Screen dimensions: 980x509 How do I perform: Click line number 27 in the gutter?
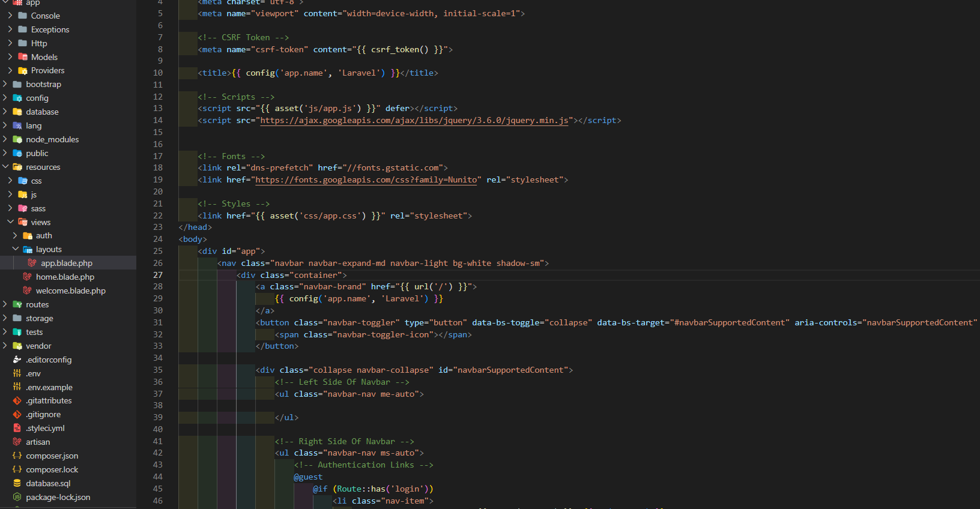pyautogui.click(x=158, y=275)
